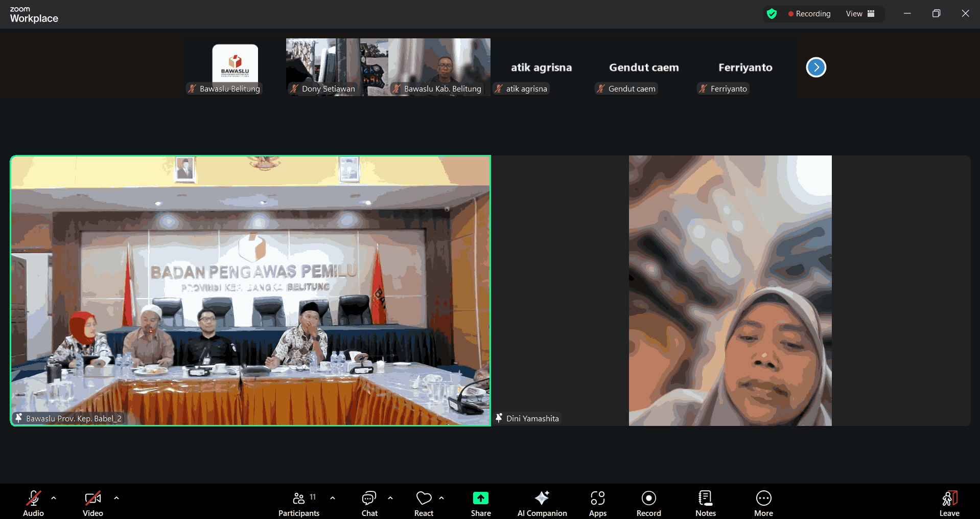980x519 pixels.
Task: Open the More options menu
Action: coord(763,503)
